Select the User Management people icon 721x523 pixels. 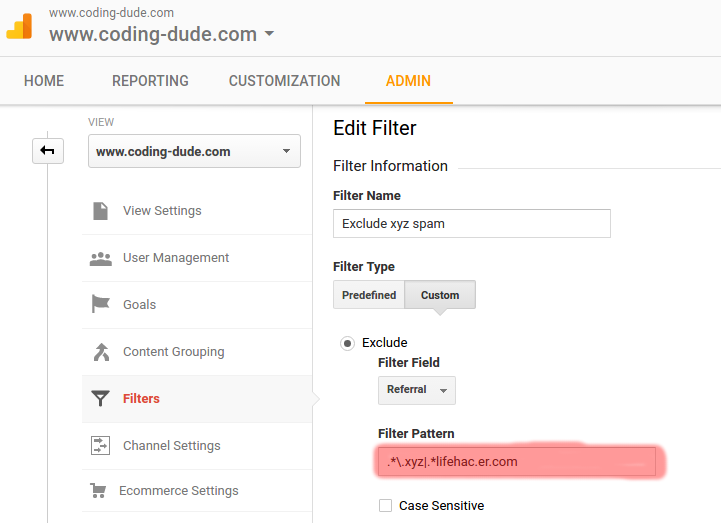(x=101, y=259)
